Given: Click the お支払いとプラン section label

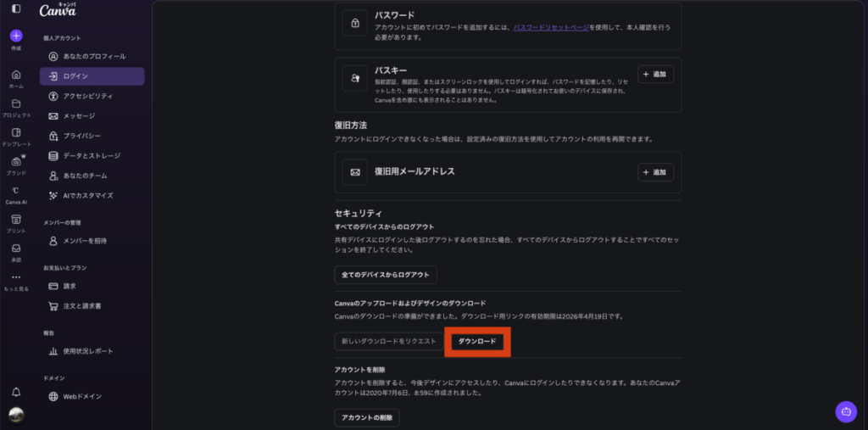Looking at the screenshot, I should (64, 268).
